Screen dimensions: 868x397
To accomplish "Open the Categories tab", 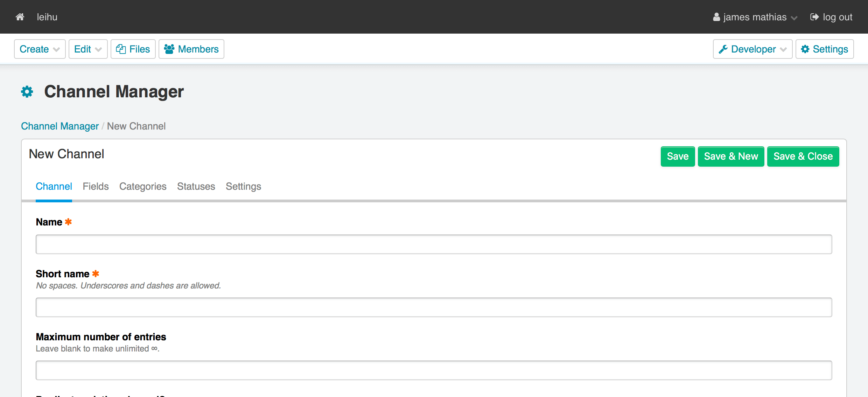I will pos(143,186).
